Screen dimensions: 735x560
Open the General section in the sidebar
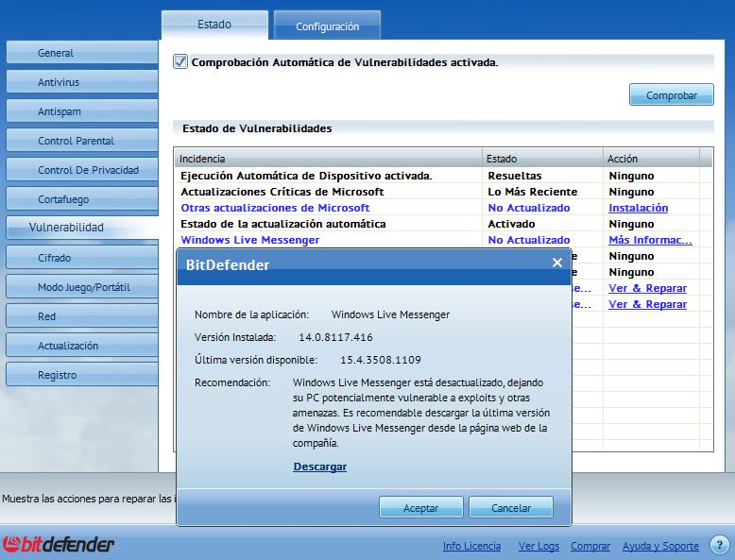pyautogui.click(x=82, y=53)
